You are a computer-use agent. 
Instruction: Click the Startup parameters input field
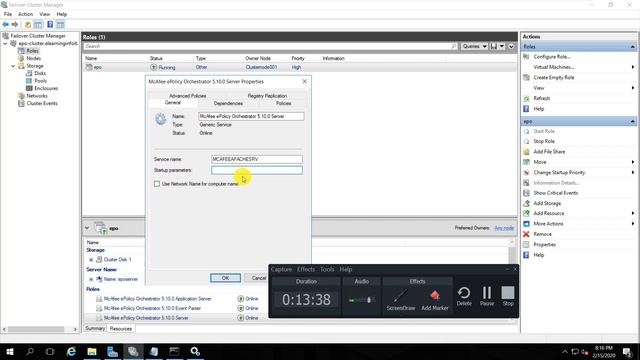pyautogui.click(x=257, y=170)
